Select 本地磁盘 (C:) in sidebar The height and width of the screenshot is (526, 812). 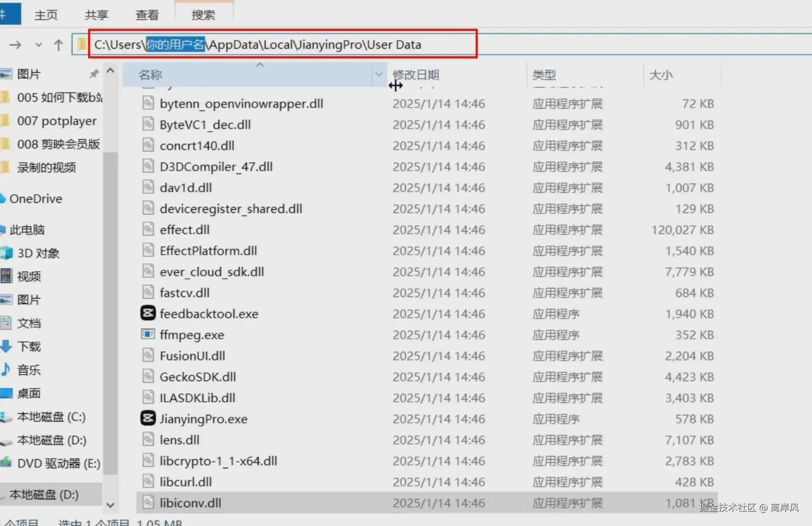51,417
